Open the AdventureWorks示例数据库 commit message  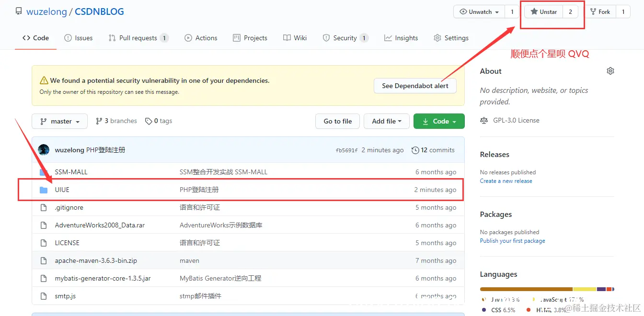pos(221,225)
